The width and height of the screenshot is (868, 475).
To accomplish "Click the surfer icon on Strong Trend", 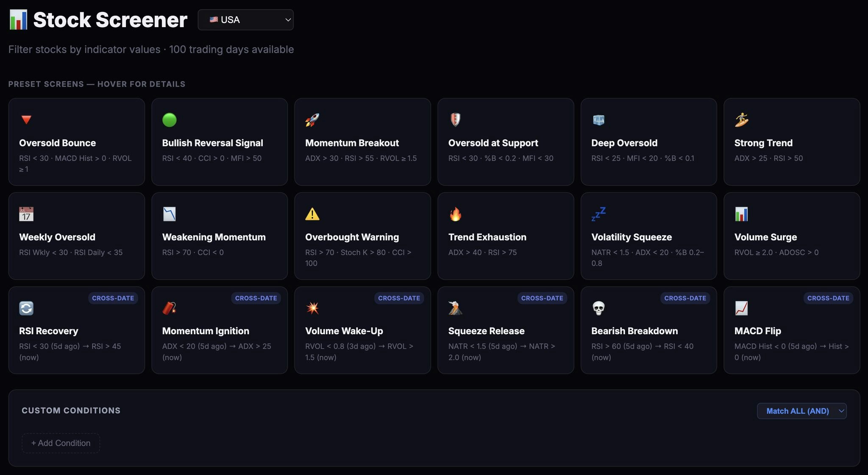I will [x=742, y=120].
